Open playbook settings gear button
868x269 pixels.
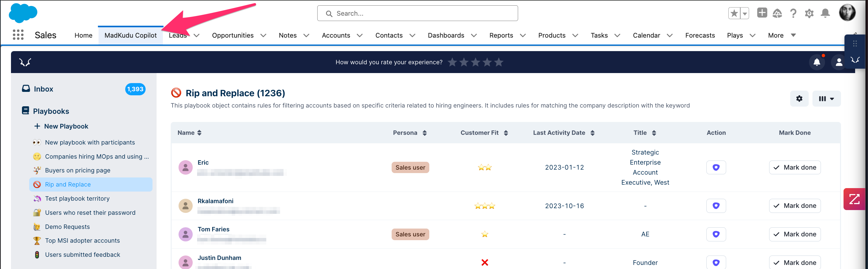point(799,99)
